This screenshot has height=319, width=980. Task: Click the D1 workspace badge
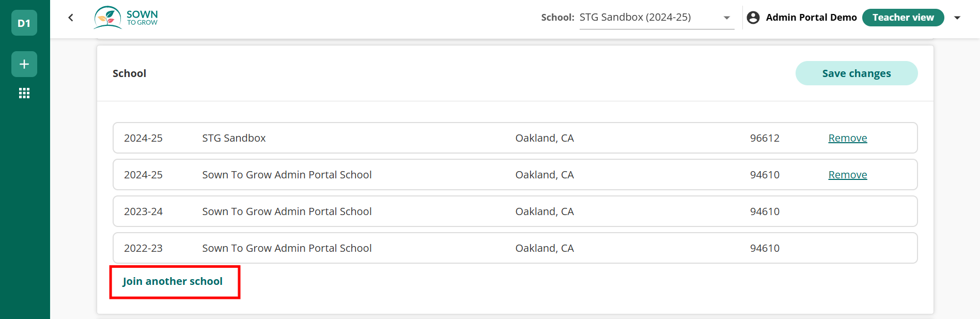coord(24,23)
